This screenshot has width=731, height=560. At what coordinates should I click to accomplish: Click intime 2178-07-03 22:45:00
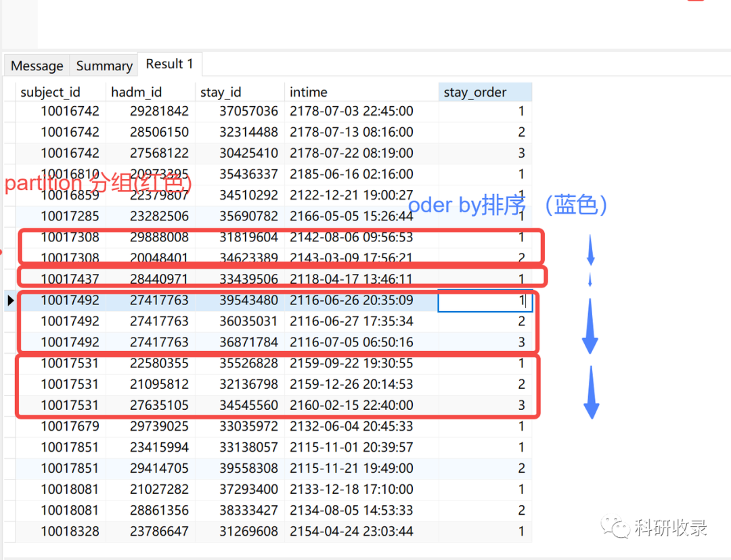[361, 112]
